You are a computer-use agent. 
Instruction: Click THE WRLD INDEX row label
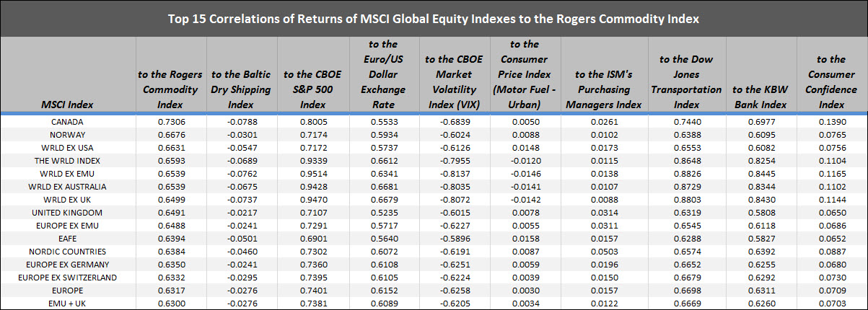click(x=68, y=161)
